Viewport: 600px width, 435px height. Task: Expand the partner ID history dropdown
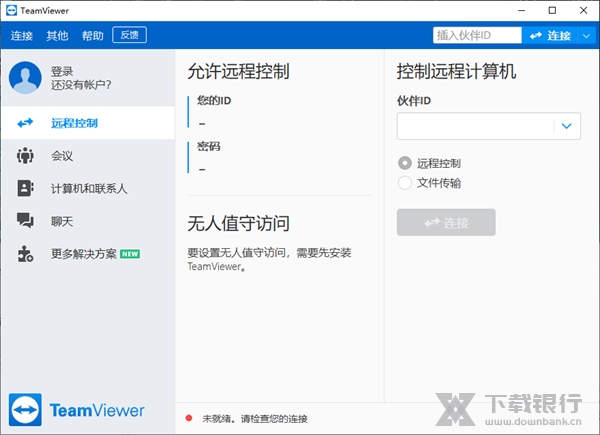[x=567, y=126]
